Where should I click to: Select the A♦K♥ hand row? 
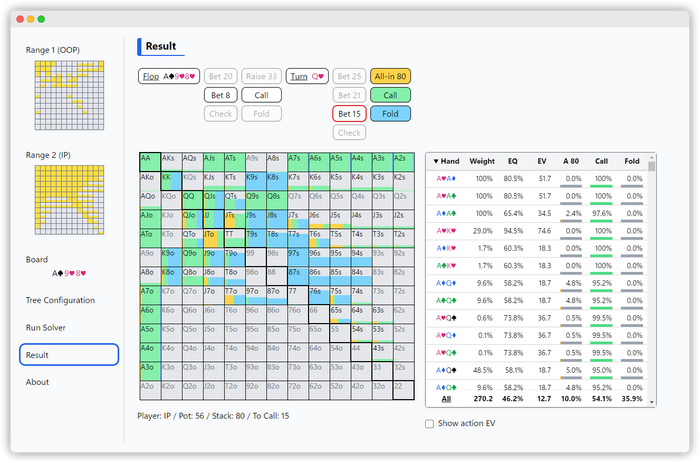tap(538, 248)
